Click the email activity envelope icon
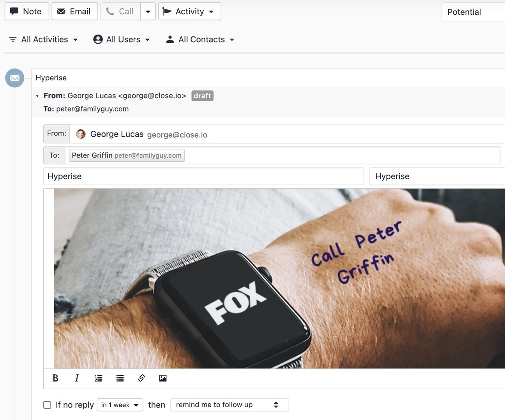This screenshot has width=505, height=420. click(x=15, y=78)
